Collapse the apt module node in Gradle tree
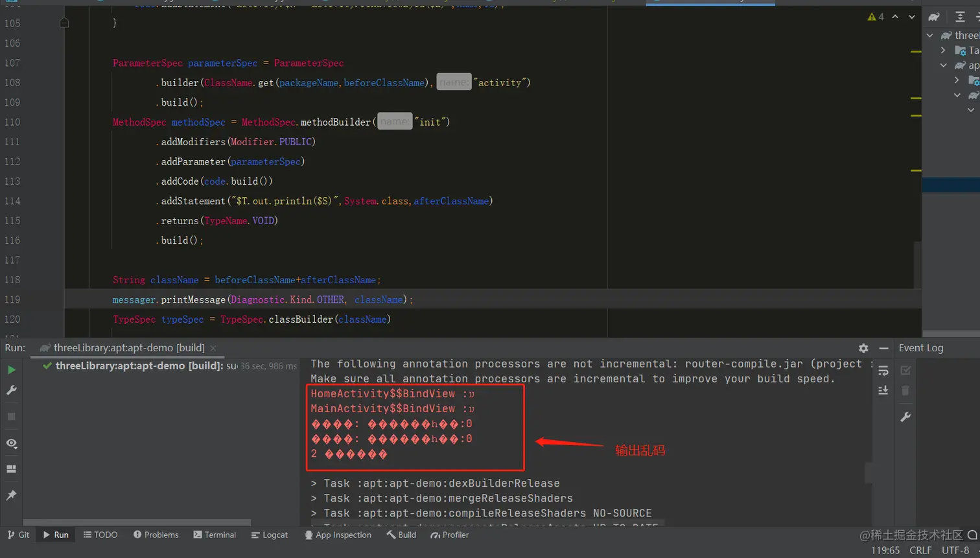Viewport: 980px width, 558px height. tap(943, 65)
